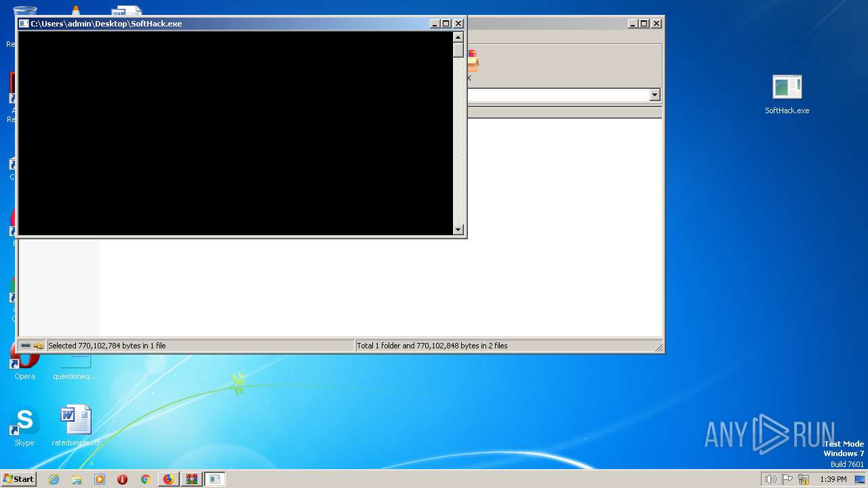The width and height of the screenshot is (868, 488).
Task: Switch to Firefox taskbar button
Action: click(x=168, y=479)
